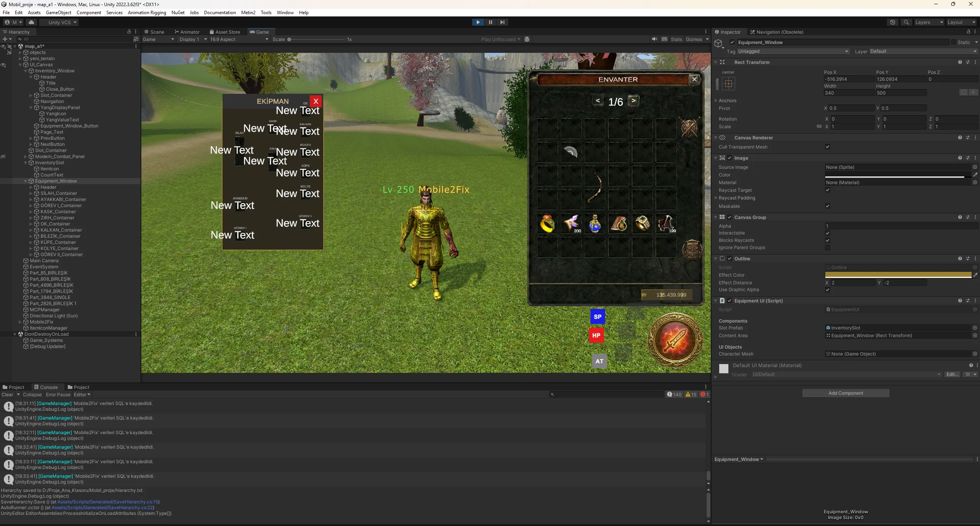Open the Tag dropdown
This screenshot has height=526, width=980.
click(x=793, y=51)
